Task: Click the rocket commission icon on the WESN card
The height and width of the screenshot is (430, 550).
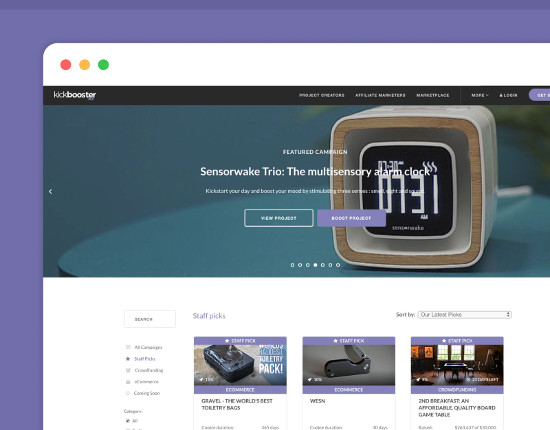Action: pos(310,379)
